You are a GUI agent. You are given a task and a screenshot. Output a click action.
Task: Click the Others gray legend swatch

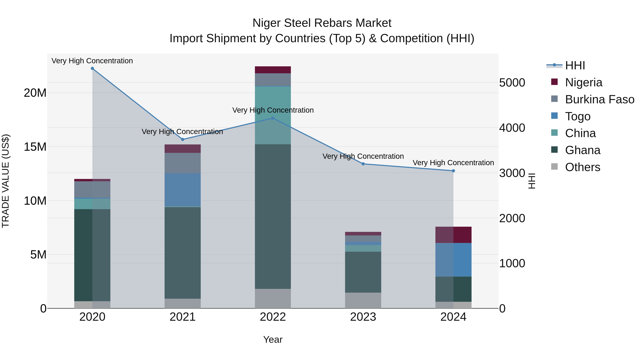click(554, 166)
